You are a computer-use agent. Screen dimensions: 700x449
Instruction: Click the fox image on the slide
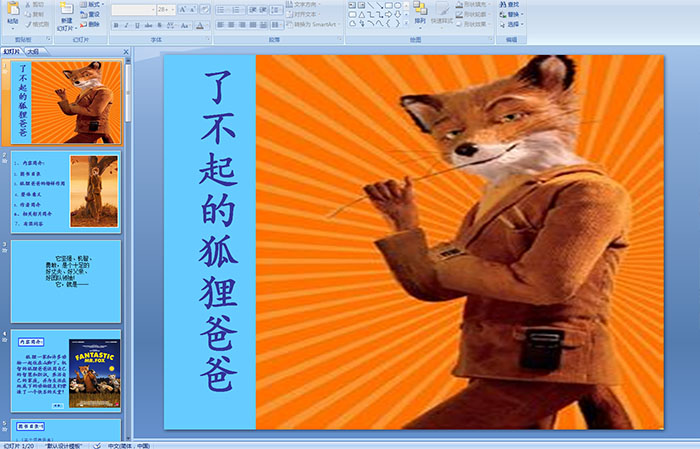coord(460,241)
